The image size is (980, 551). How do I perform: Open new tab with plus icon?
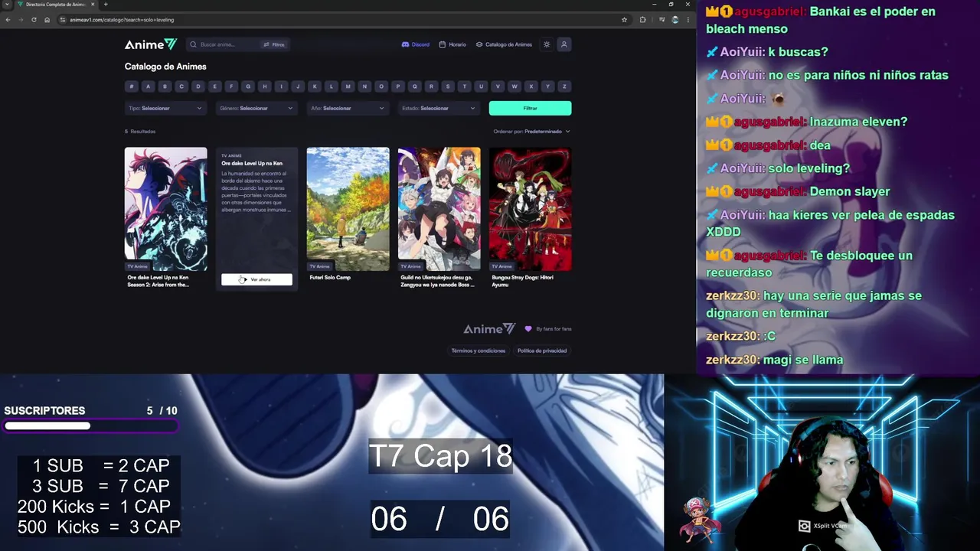[x=106, y=5]
